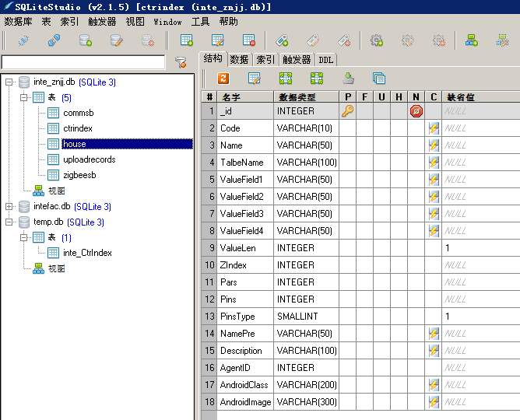
Task: Click the delete table toolbar icon
Action: pos(249,40)
